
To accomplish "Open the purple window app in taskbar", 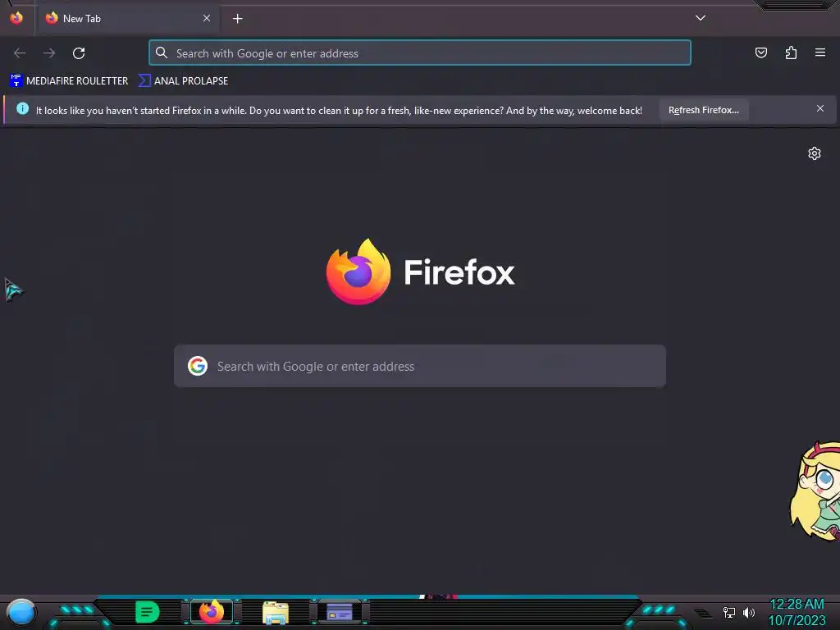I will click(340, 612).
